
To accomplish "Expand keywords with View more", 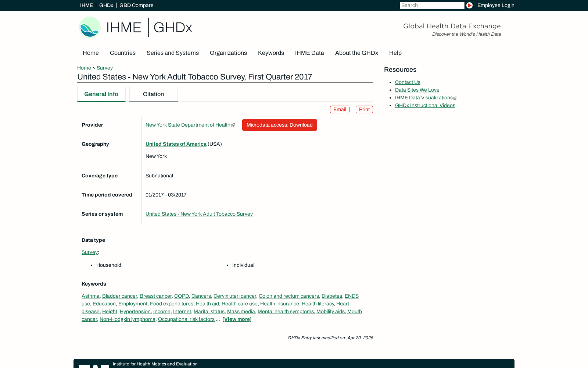I will (237, 319).
